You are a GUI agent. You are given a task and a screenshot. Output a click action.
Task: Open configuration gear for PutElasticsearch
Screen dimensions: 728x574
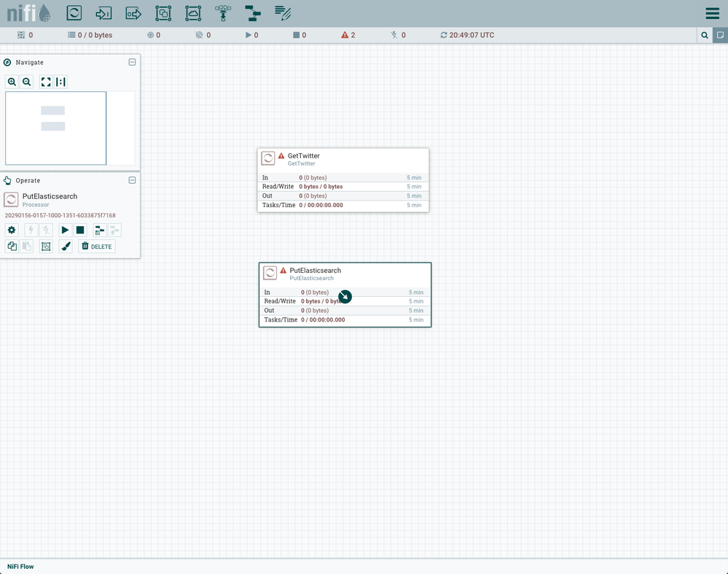[x=12, y=230]
